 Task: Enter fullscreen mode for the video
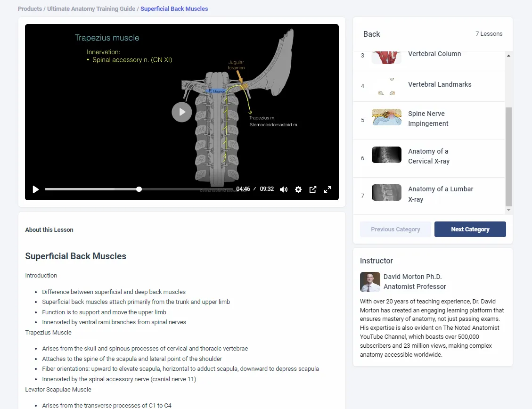point(327,189)
